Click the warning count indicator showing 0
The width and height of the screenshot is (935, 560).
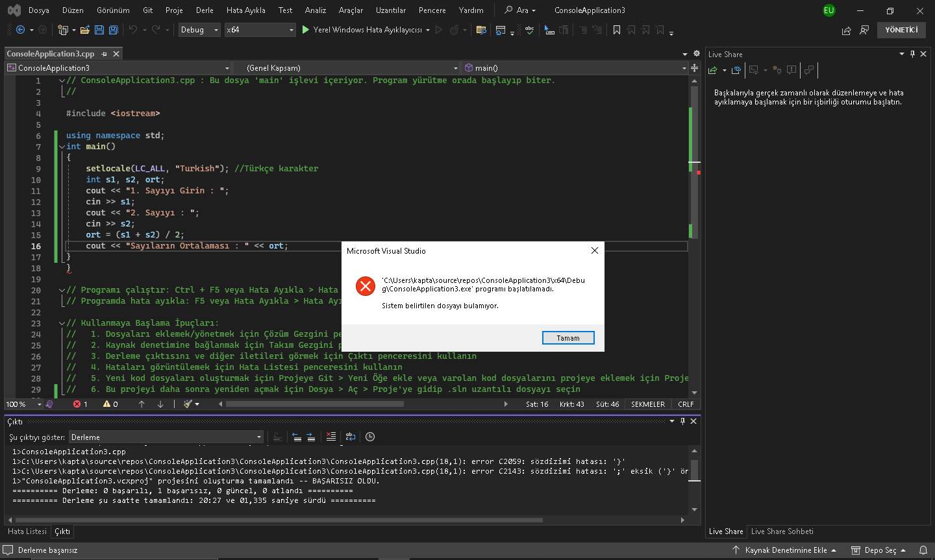pyautogui.click(x=110, y=404)
